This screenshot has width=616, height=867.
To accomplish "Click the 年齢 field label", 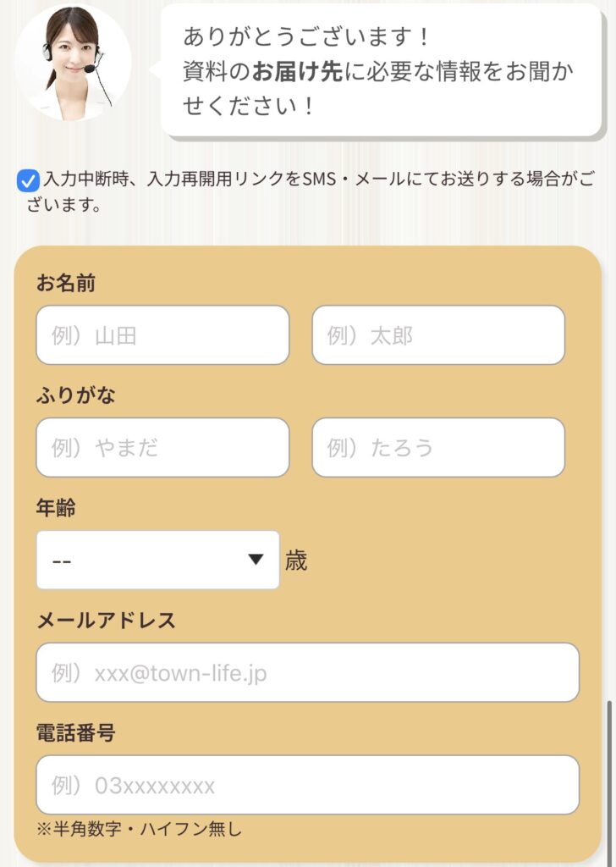I will click(56, 508).
